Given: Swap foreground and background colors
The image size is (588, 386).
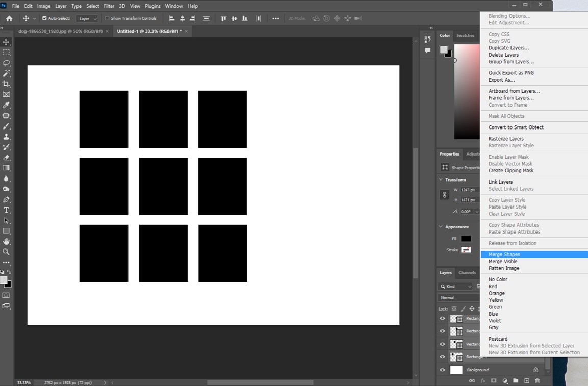Looking at the screenshot, I should click(x=9, y=272).
